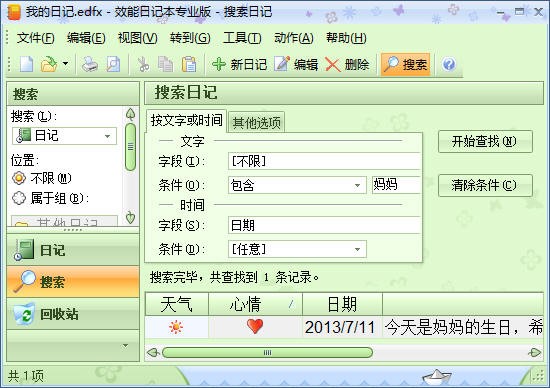Click the search panel scroll down leaf arrow
The image size is (550, 388).
(x=130, y=218)
